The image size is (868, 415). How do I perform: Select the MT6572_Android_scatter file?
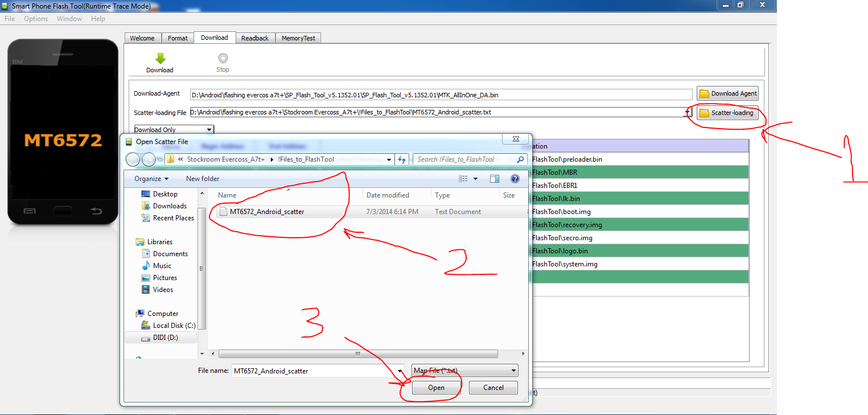267,212
